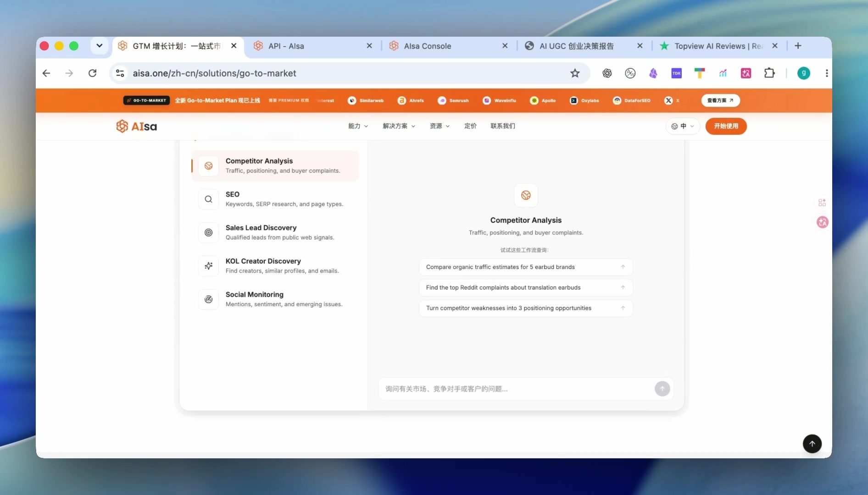Viewport: 868px width, 495px height.
Task: Open a new browser tab
Action: click(x=798, y=46)
